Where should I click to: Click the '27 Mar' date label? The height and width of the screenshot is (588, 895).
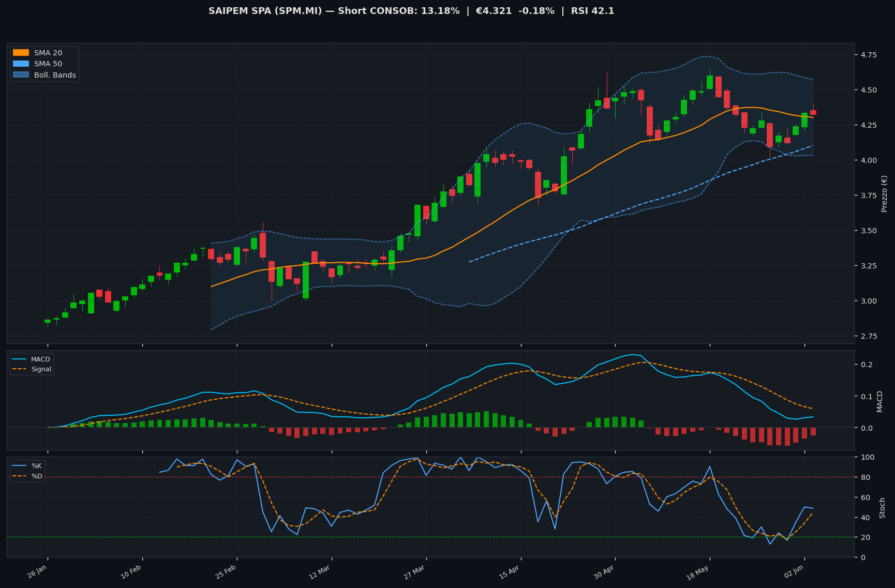pyautogui.click(x=415, y=572)
